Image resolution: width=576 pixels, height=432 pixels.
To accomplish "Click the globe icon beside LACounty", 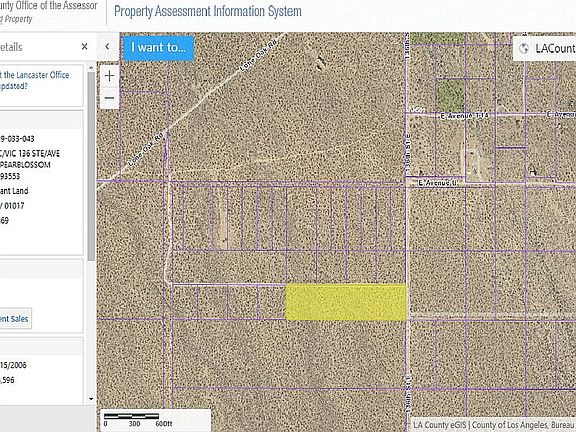I will pos(524,48).
